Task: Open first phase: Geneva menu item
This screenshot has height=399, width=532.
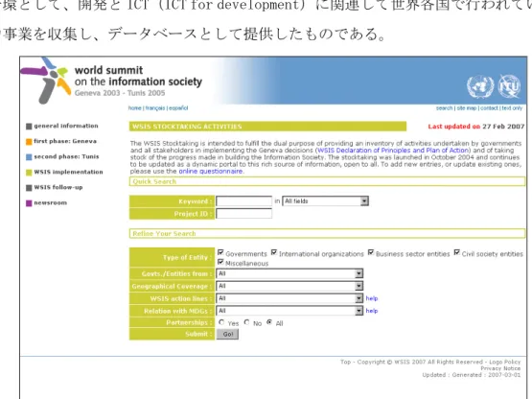Action: (65, 141)
